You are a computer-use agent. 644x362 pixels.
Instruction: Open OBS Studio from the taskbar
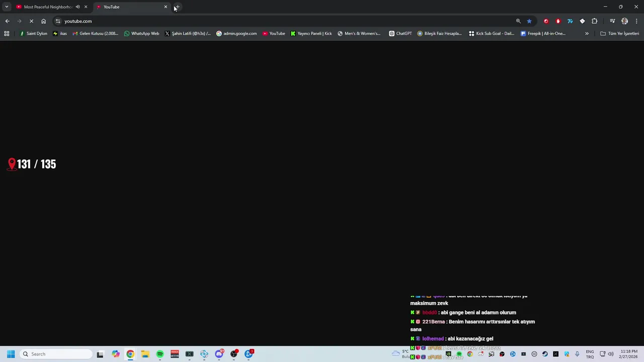click(x=233, y=354)
